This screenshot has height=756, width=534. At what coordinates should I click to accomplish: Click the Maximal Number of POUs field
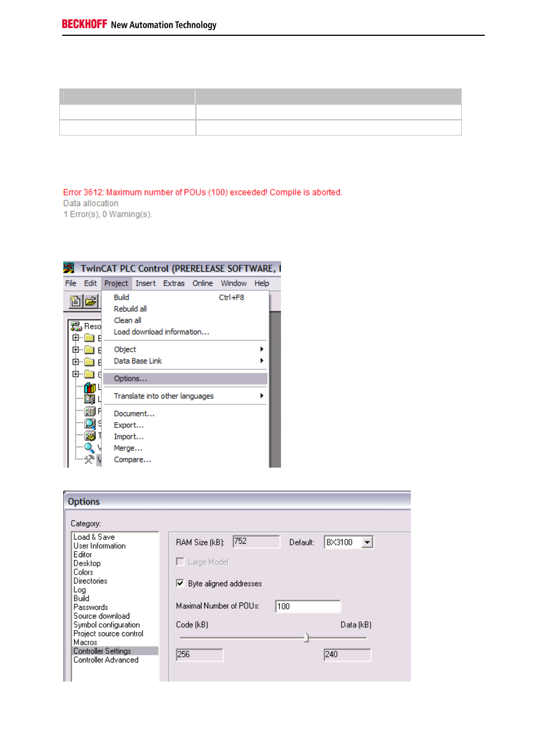click(308, 606)
